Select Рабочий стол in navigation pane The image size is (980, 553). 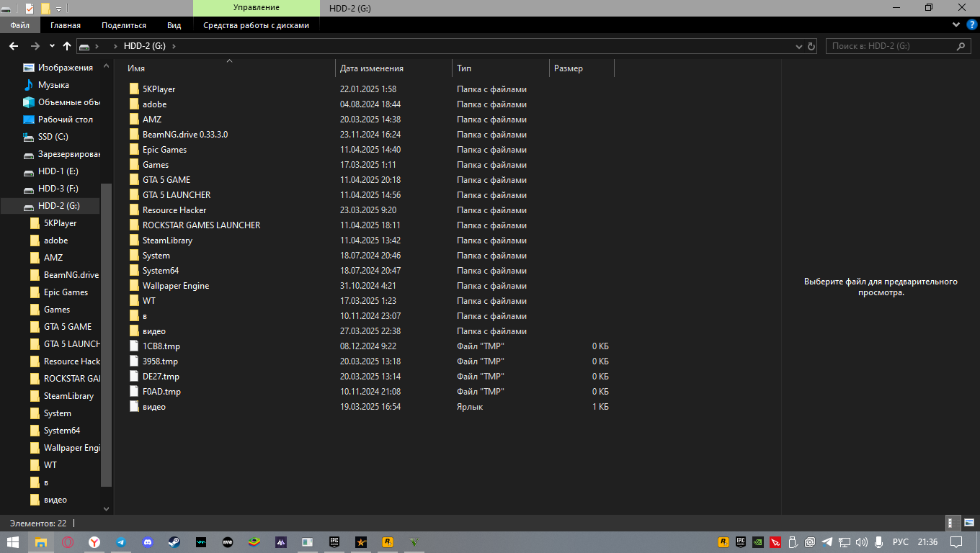(66, 120)
